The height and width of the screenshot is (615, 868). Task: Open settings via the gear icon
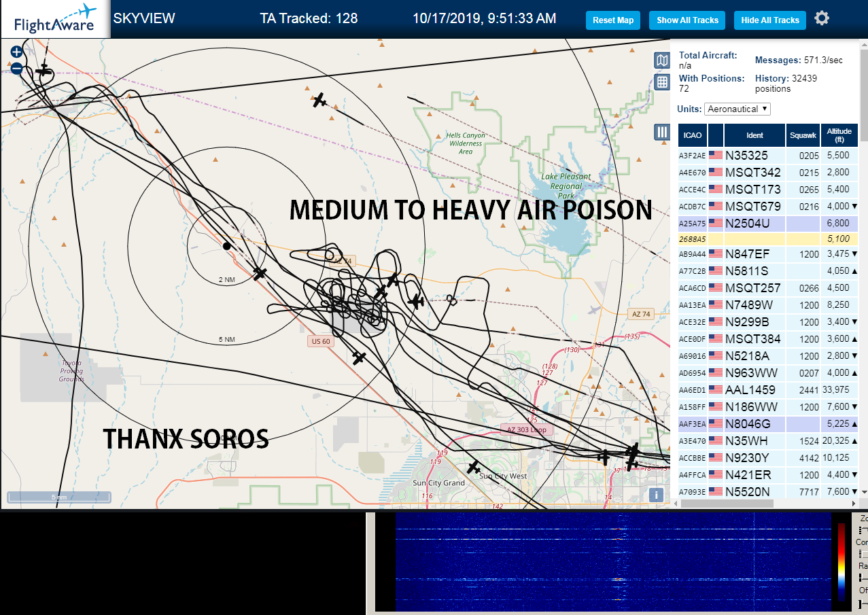pos(822,18)
